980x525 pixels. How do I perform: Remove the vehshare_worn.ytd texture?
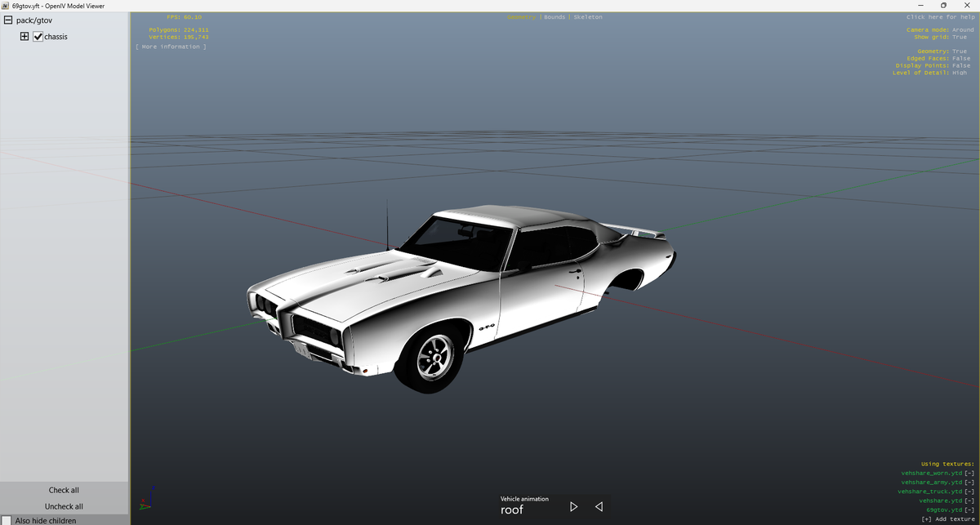click(x=969, y=473)
